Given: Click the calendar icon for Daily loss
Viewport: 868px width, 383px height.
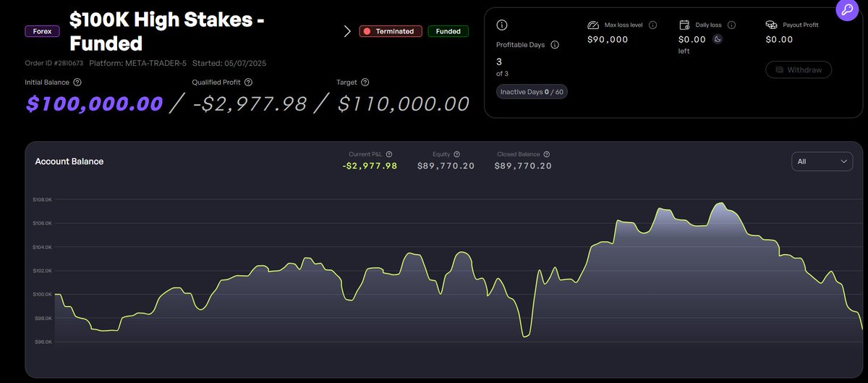Looking at the screenshot, I should point(684,25).
